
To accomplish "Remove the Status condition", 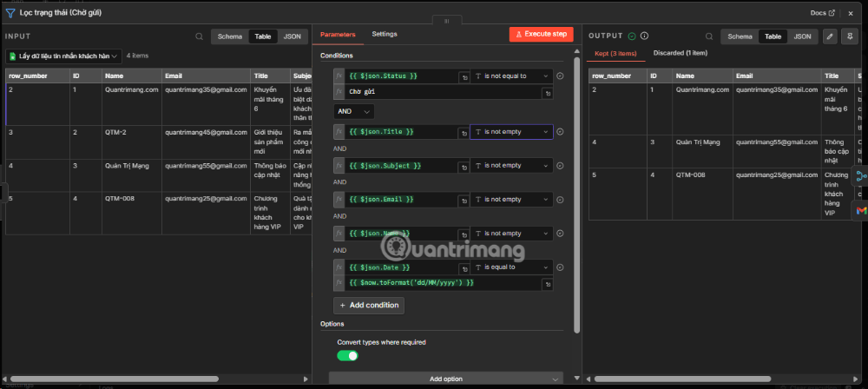I will pos(560,76).
